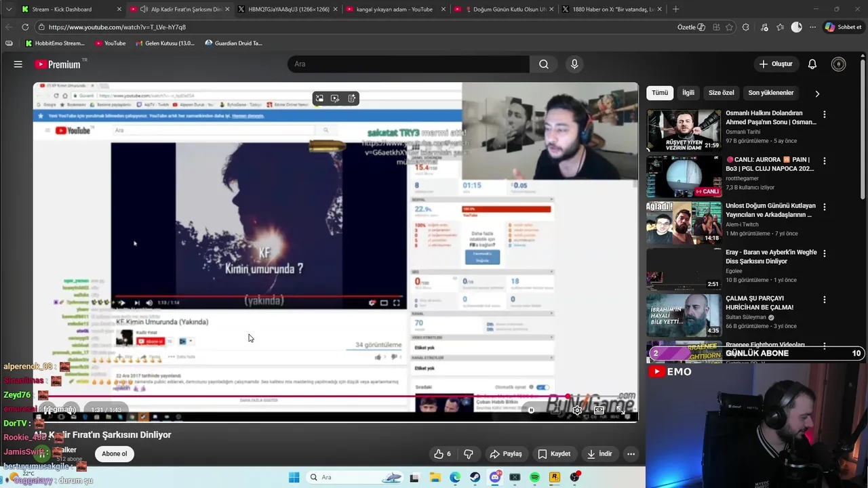Open the YouTube guide hamburger menu

[18, 64]
